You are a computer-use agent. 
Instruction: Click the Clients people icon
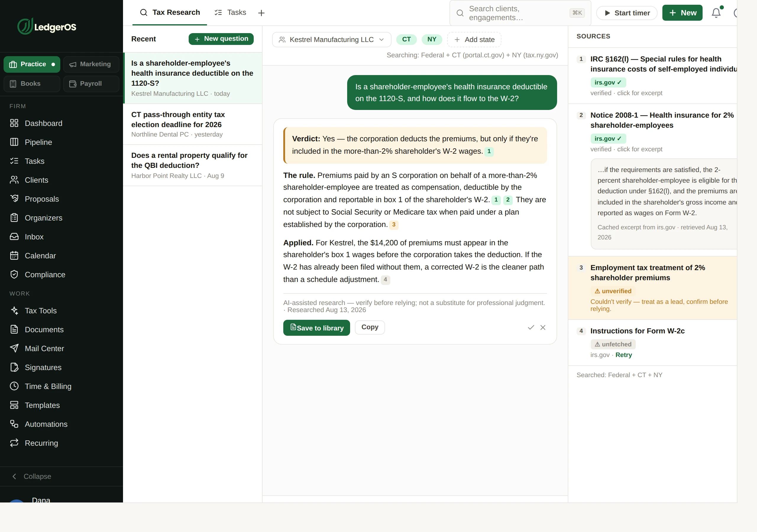click(14, 180)
